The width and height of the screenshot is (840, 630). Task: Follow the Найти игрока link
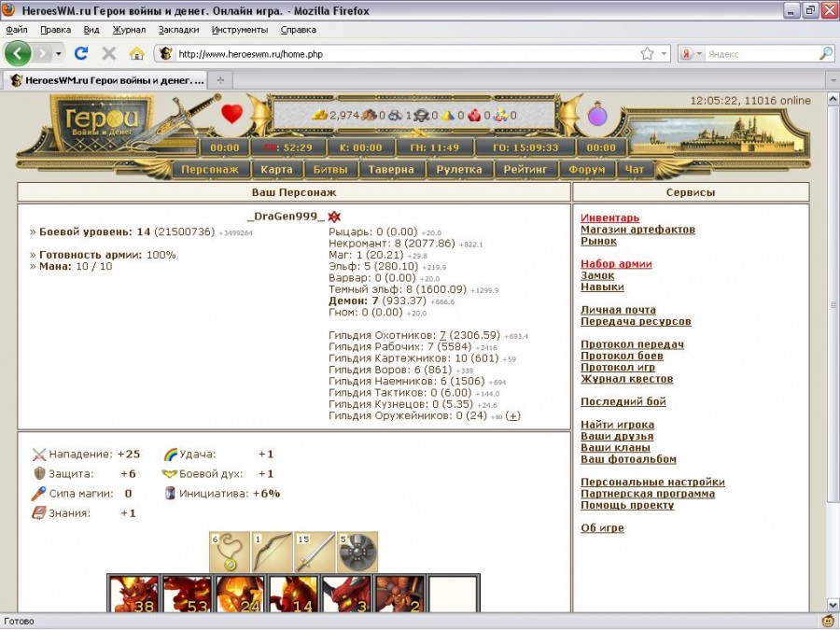point(617,425)
